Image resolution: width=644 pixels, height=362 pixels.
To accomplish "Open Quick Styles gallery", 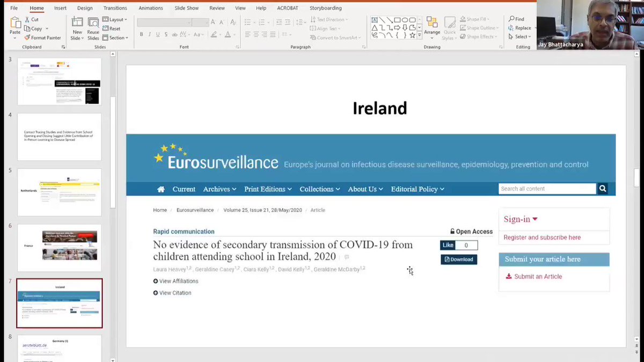I will [449, 28].
